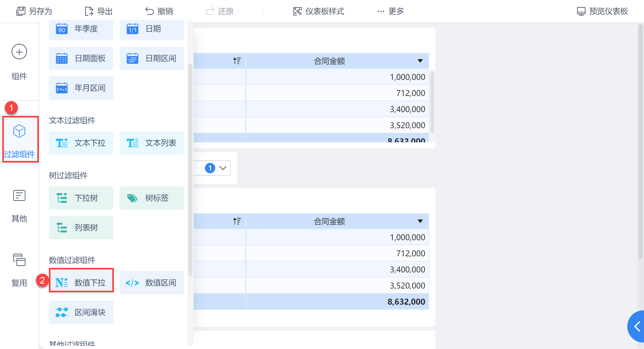Viewport: 644px width, 349px height.
Task: Open the 合同金额 column dropdown in top table
Action: click(420, 61)
